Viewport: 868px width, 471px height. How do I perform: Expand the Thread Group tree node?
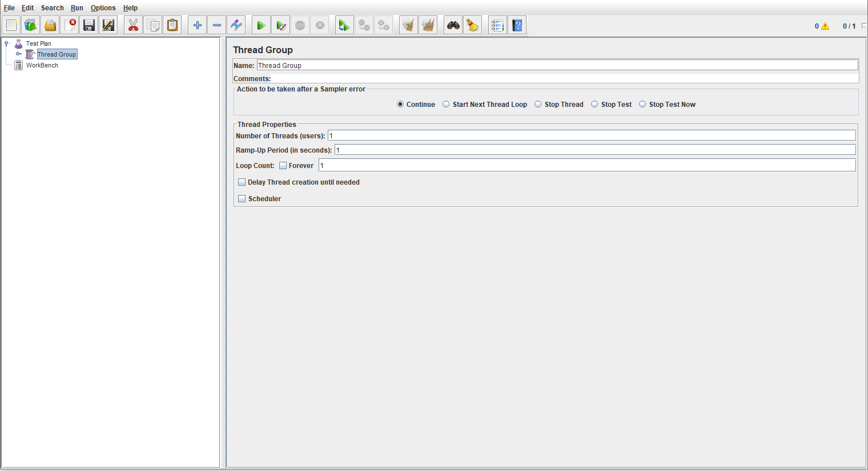(x=18, y=54)
